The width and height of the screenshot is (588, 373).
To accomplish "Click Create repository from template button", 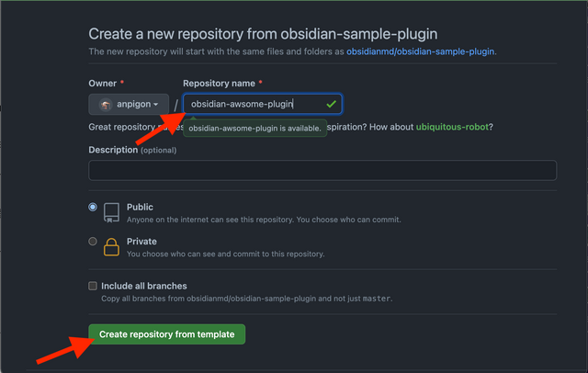I will click(x=167, y=334).
